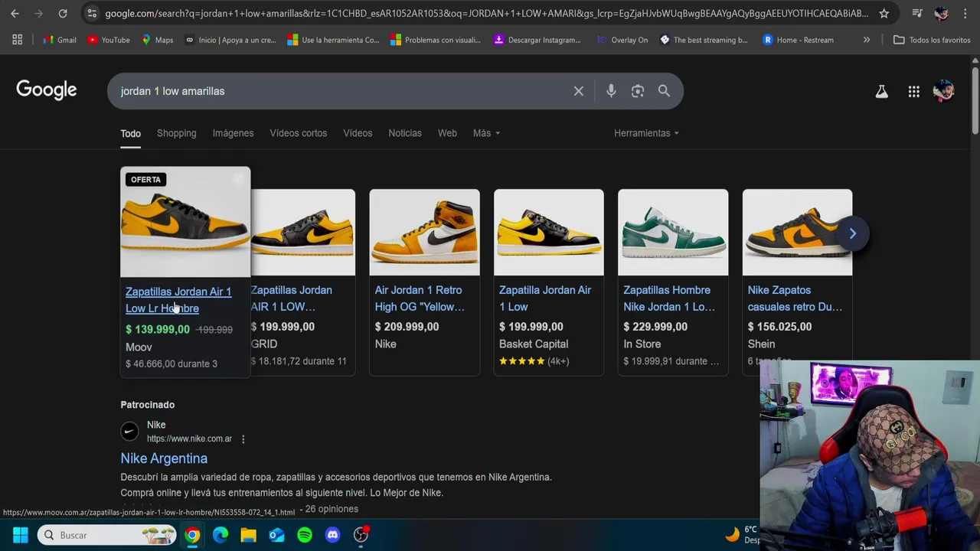Open Google Chrome from the taskbar
Screen dimensions: 980x551
tap(192, 535)
